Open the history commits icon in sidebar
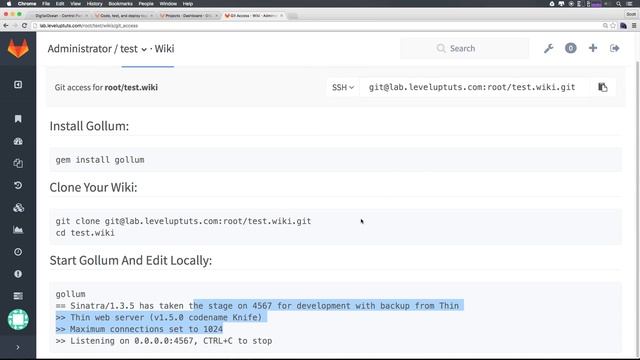This screenshot has width=640, height=360. (18, 185)
